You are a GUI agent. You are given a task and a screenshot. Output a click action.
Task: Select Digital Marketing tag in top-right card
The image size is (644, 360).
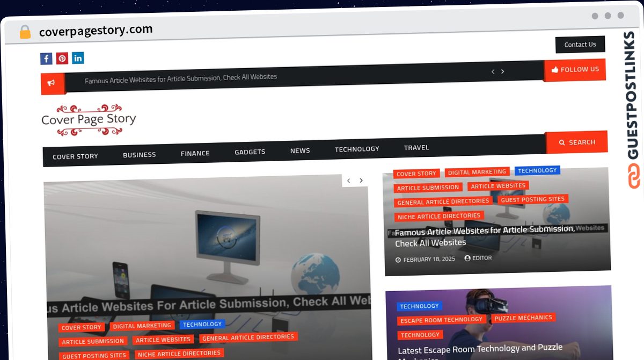click(477, 172)
